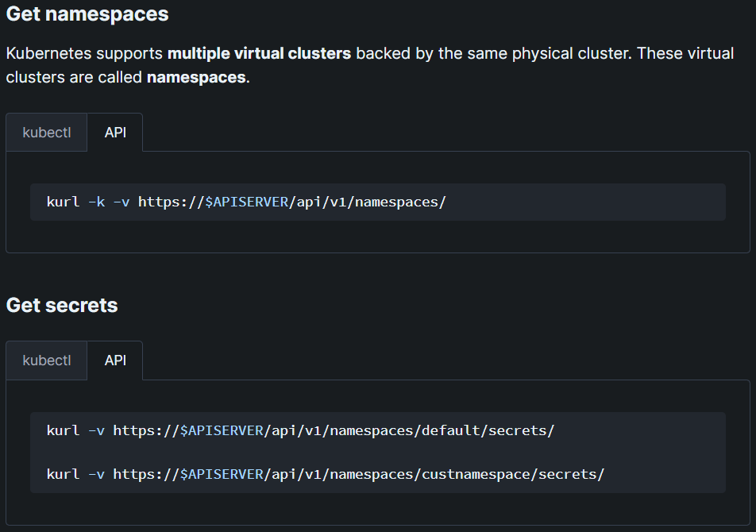Click "kurl" in the namespaces command
Viewport: 756px width, 532px height.
(63, 202)
